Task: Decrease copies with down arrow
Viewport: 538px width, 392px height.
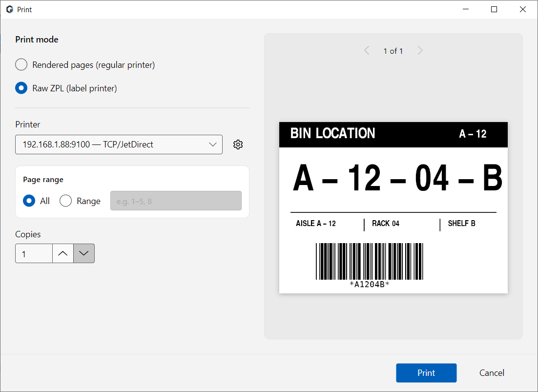Action: (x=84, y=253)
